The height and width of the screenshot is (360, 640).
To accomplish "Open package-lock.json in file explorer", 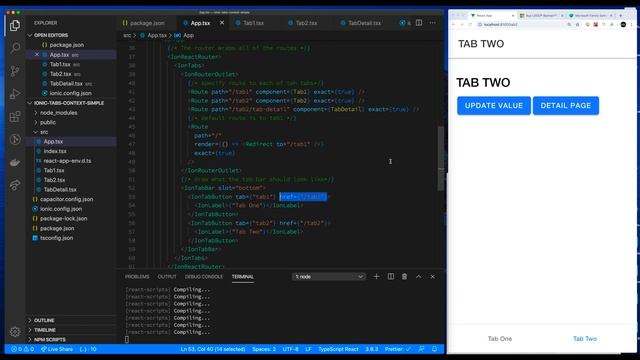I will 63,218.
